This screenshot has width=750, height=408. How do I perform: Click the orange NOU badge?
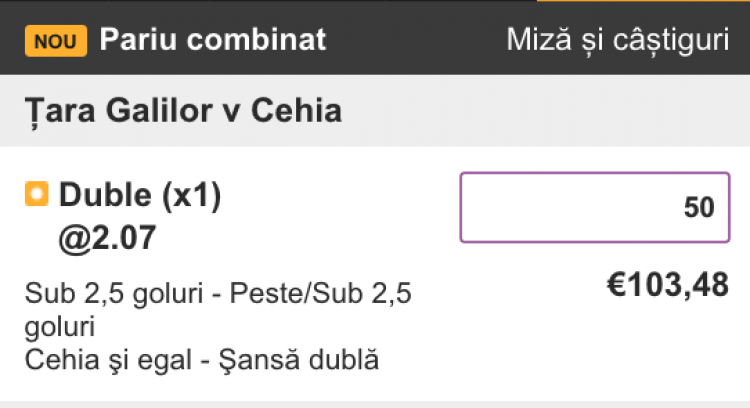click(x=55, y=41)
